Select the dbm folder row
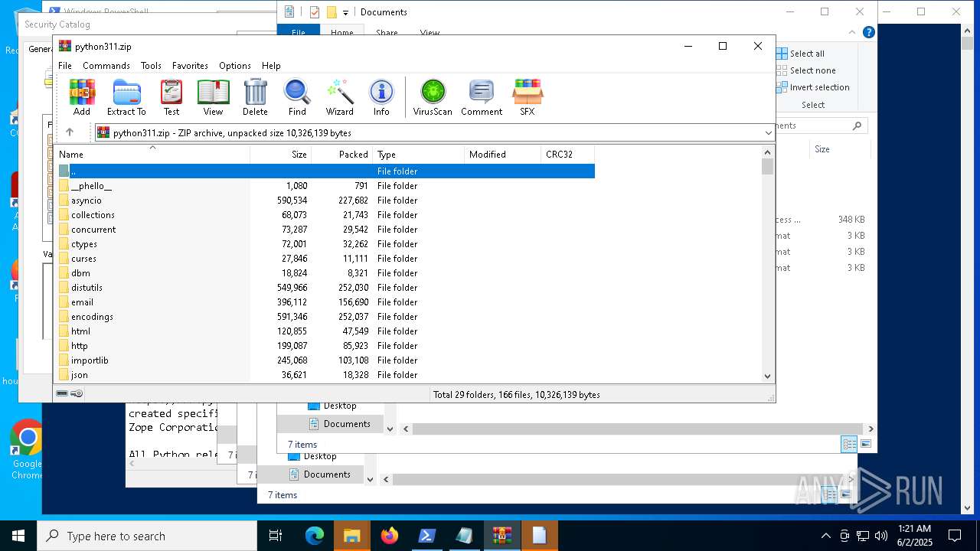The width and height of the screenshot is (980, 551). tap(325, 273)
